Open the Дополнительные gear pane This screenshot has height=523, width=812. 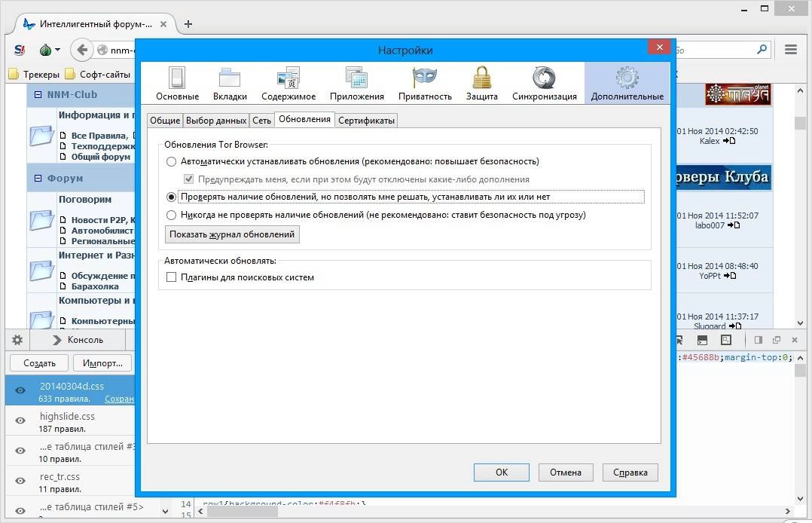click(627, 84)
